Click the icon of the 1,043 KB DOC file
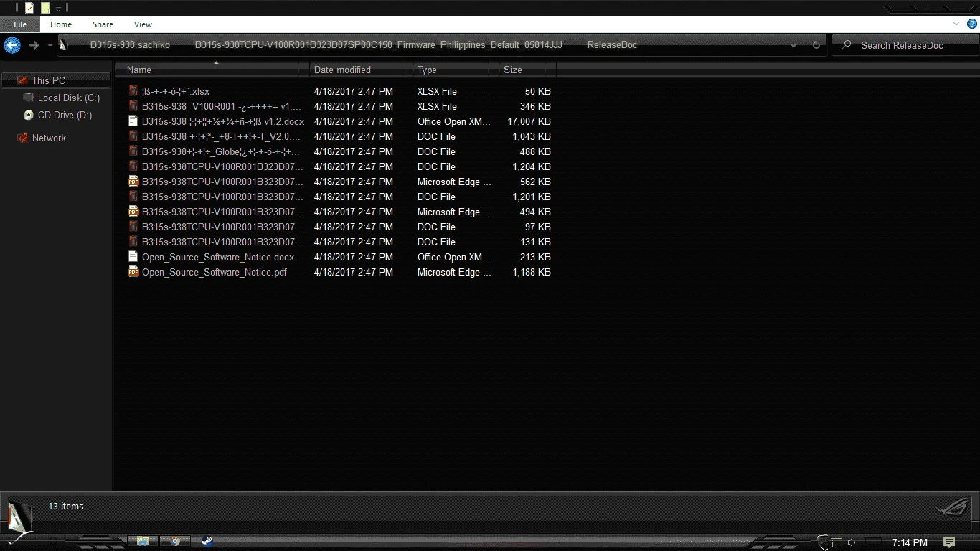This screenshot has height=551, width=980. pyautogui.click(x=133, y=136)
